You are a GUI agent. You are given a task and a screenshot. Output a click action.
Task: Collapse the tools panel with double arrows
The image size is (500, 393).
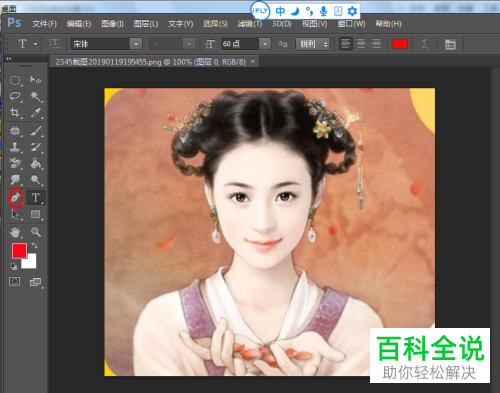9,59
